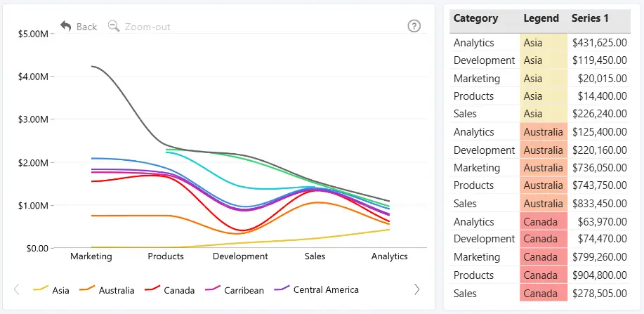Select Analytics label on chart x-axis
The height and width of the screenshot is (314, 644).
tap(389, 256)
